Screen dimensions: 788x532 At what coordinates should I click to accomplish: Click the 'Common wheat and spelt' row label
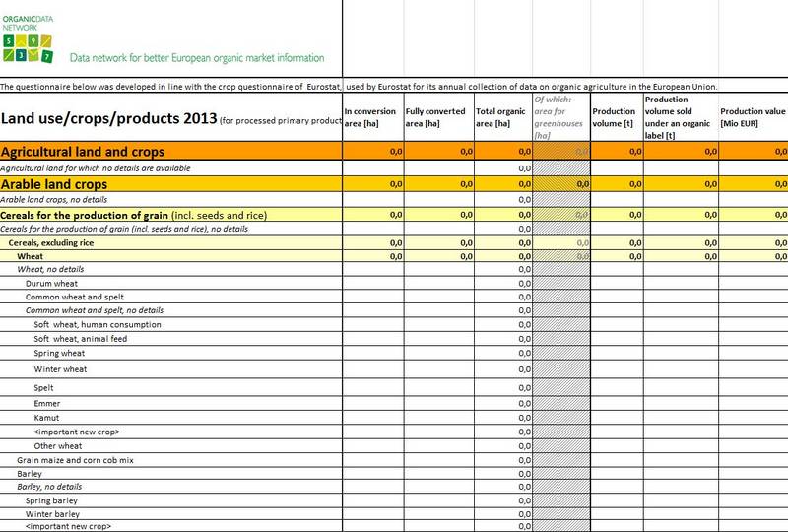(75, 298)
